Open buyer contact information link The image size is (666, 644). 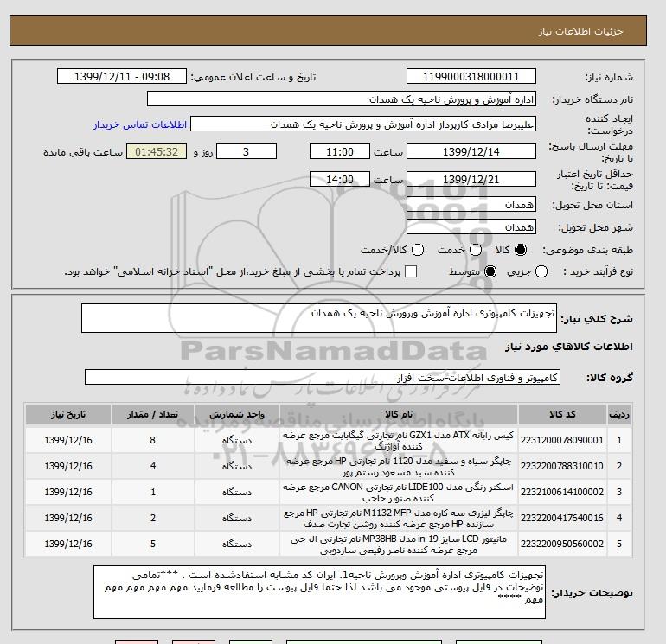(140, 124)
